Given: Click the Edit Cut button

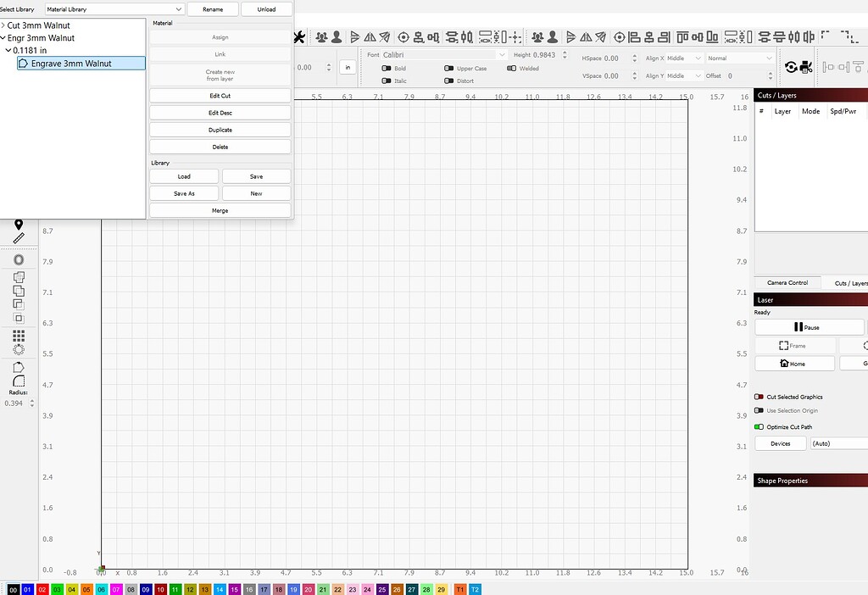Looking at the screenshot, I should click(220, 96).
